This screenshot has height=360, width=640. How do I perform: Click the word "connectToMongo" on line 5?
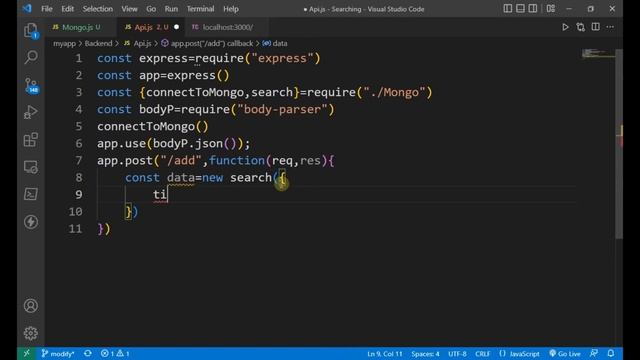[146, 127]
